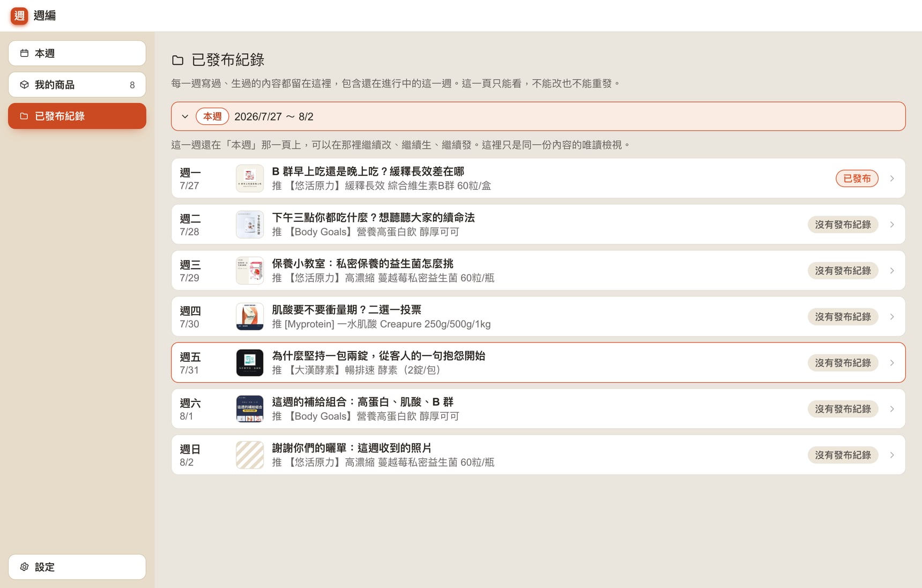
Task: Click the box icon beside 我的商品
Action: tap(24, 85)
